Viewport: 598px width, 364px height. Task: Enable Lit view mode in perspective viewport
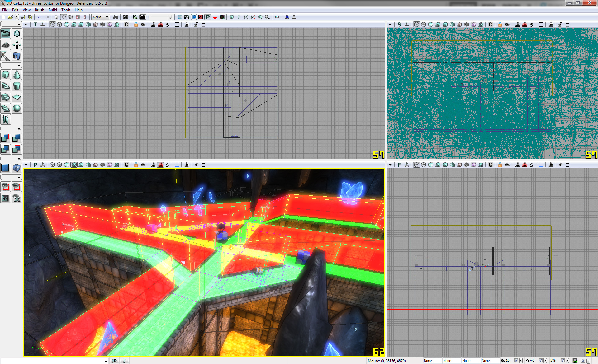point(74,165)
